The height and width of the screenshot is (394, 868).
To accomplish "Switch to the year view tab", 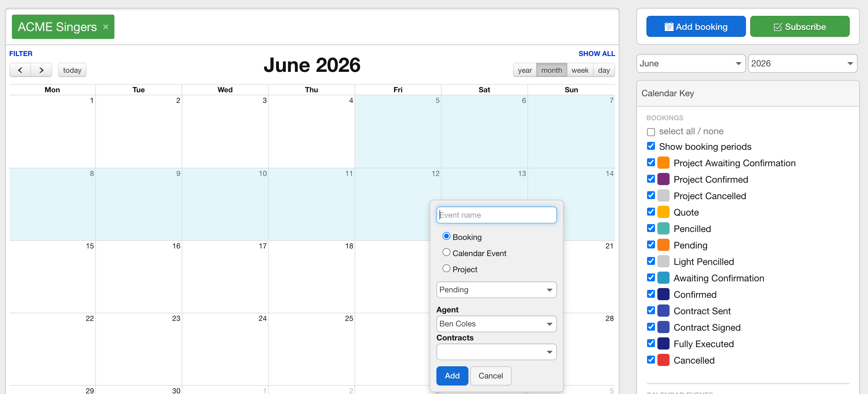I will pyautogui.click(x=525, y=70).
